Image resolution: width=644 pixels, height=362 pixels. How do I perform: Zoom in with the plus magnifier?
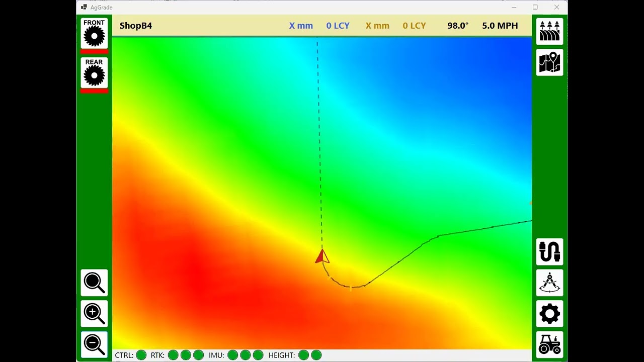(94, 314)
